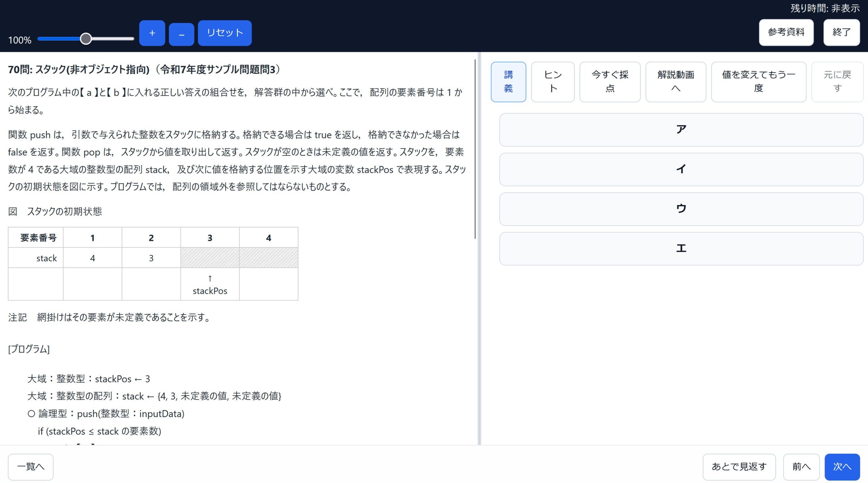Click the [プログラム] heading

29,349
